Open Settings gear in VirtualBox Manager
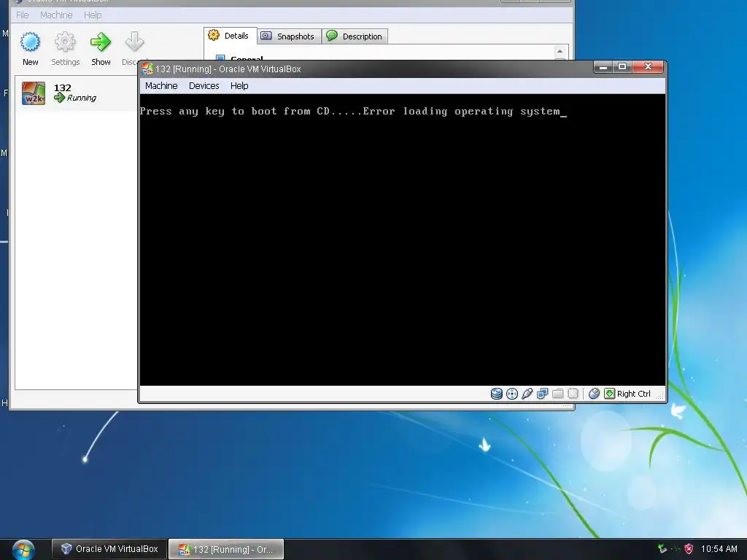This screenshot has height=560, width=747. (65, 42)
